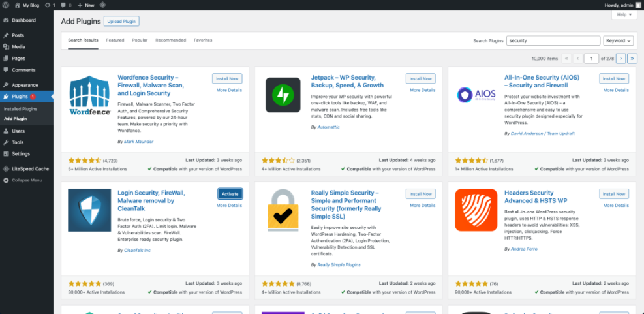Screen dimensions: 644x314
Task: Click the diamond LiteSpeed icon in admin bar
Action: 102,5
